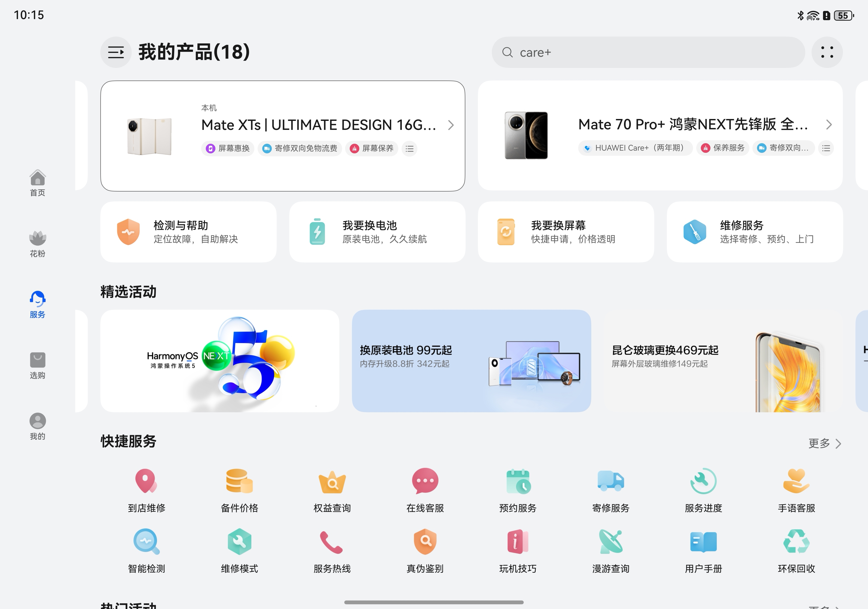The width and height of the screenshot is (868, 609).
Task: Expand Mate XTs product details chevron
Action: pos(451,125)
